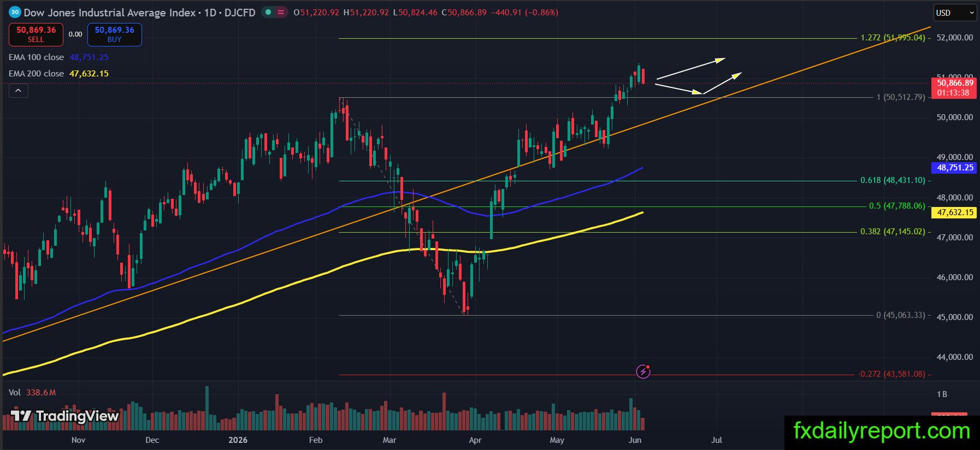Click the blue EMA 100 price axis label
This screenshot has height=450, width=980.
[955, 168]
